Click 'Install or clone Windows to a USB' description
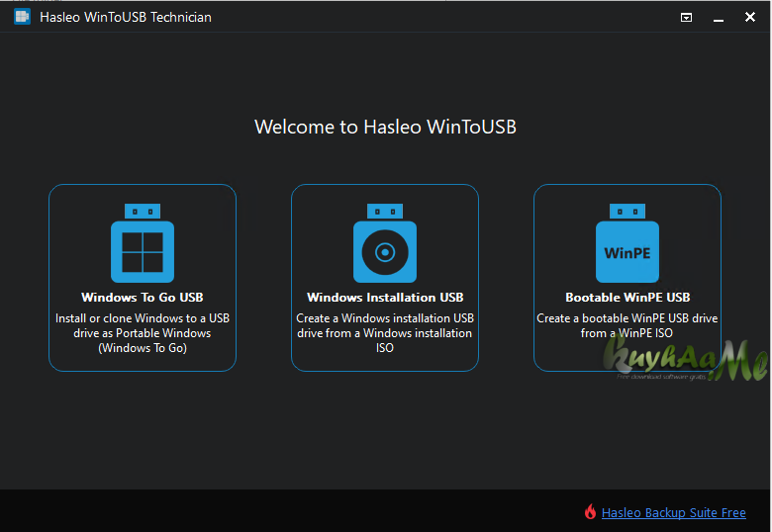The image size is (772, 532). pos(143,333)
